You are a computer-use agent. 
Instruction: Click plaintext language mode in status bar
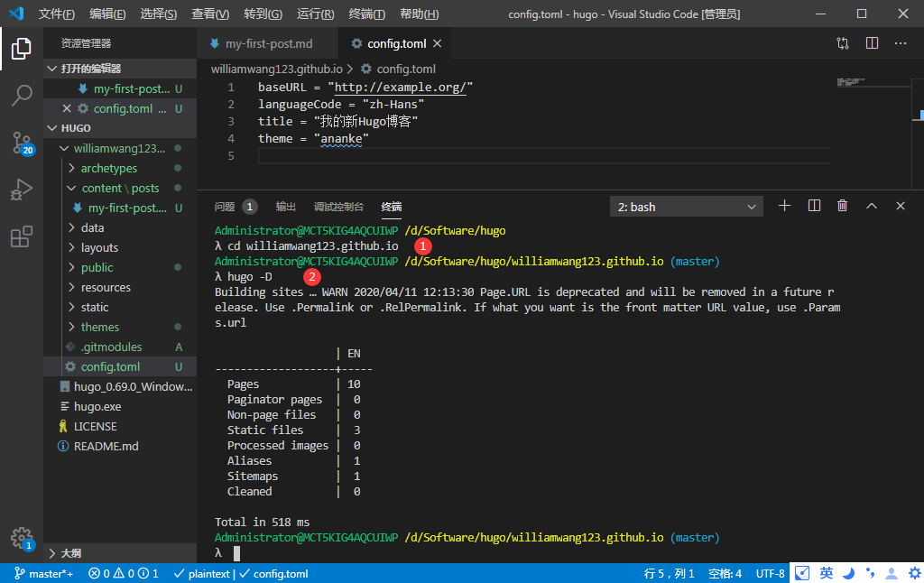(202, 574)
